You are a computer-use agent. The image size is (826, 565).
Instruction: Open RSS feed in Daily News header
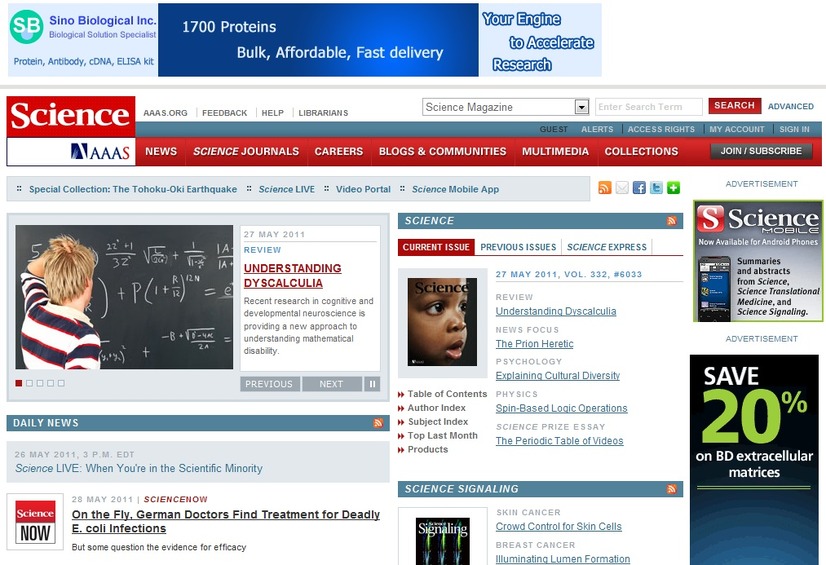378,423
